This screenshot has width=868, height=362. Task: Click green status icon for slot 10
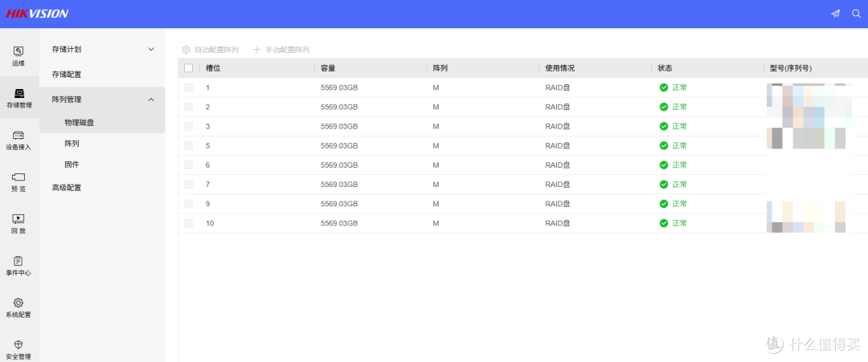pos(664,222)
